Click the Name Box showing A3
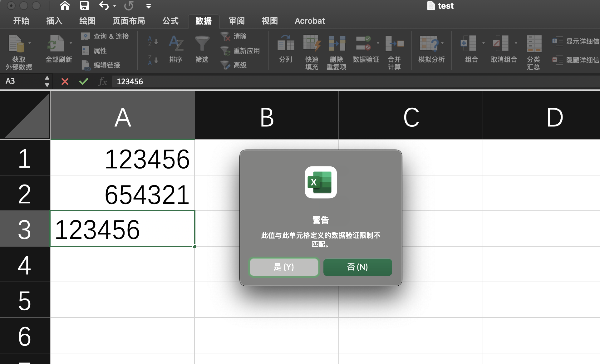Image resolution: width=600 pixels, height=364 pixels. pos(22,81)
